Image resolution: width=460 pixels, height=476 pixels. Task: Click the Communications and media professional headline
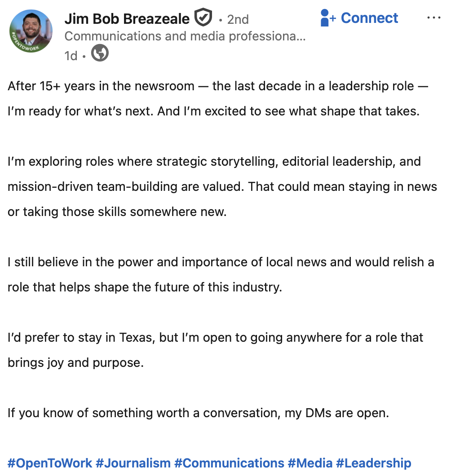click(x=185, y=36)
